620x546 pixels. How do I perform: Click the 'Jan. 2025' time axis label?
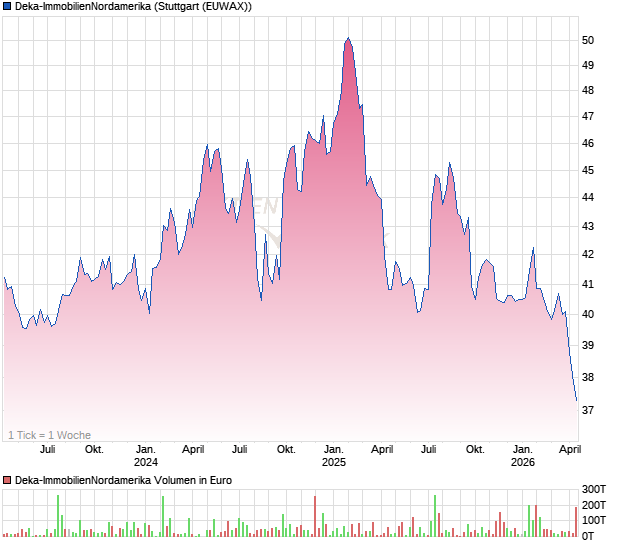(334, 455)
